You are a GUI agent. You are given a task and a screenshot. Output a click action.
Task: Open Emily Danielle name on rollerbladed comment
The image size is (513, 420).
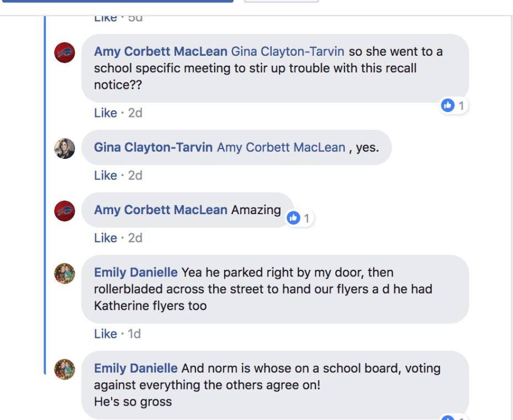136,273
